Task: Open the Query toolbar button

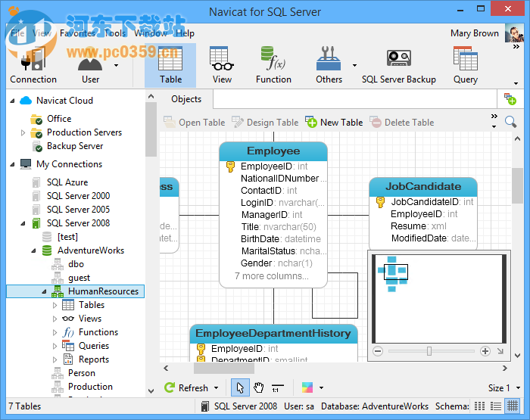Action: (466, 66)
